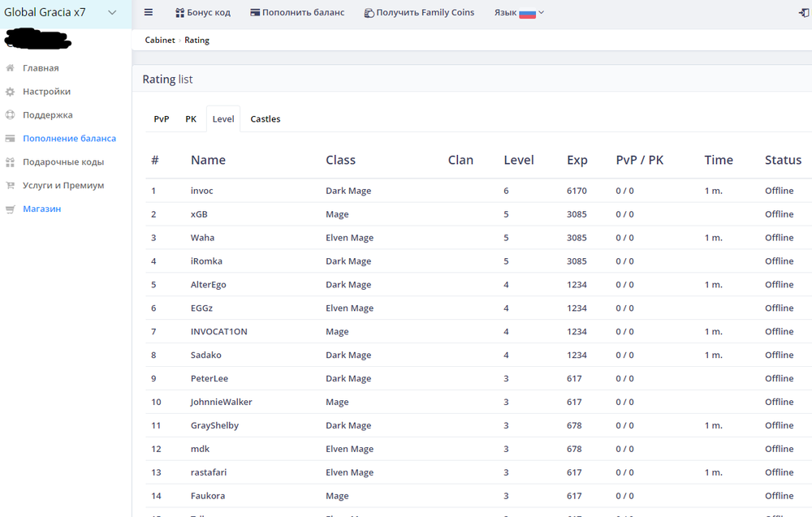Open the Castles rating tab
This screenshot has width=812, height=517.
coord(266,119)
